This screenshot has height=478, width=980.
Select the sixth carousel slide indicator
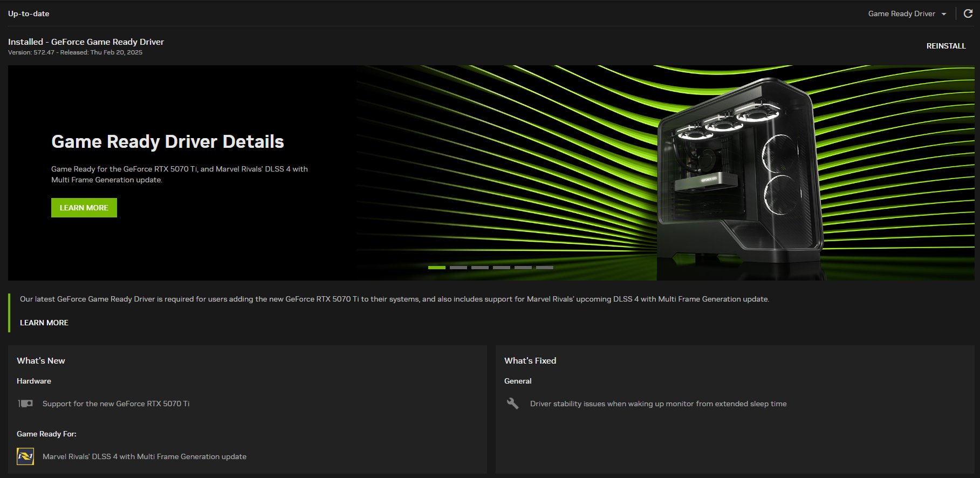tap(545, 268)
